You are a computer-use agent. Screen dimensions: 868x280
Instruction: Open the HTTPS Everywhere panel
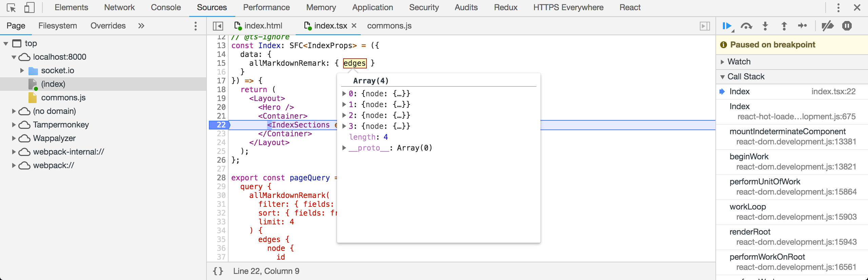point(568,7)
